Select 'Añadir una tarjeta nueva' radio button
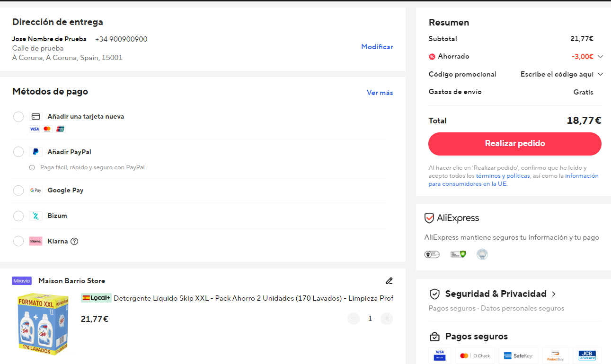 click(18, 117)
